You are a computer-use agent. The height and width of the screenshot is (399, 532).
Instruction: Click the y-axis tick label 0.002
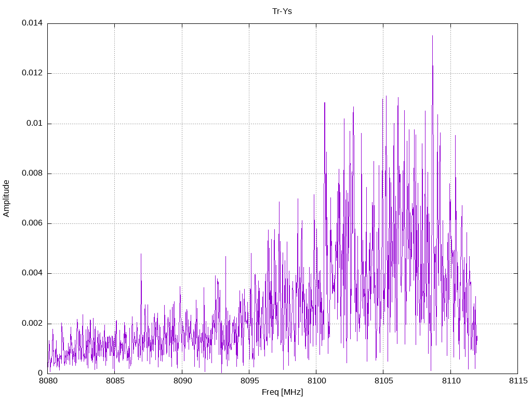[32, 323]
